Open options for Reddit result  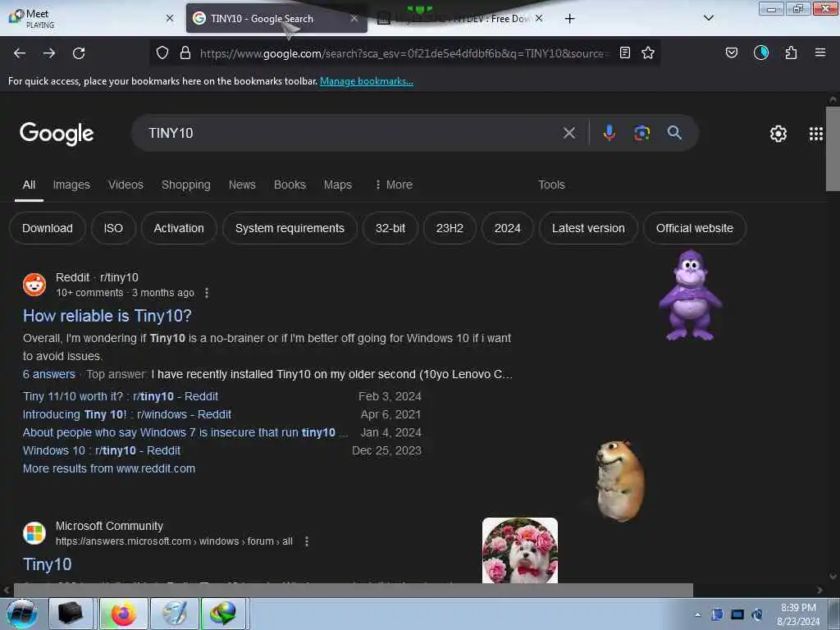[207, 293]
